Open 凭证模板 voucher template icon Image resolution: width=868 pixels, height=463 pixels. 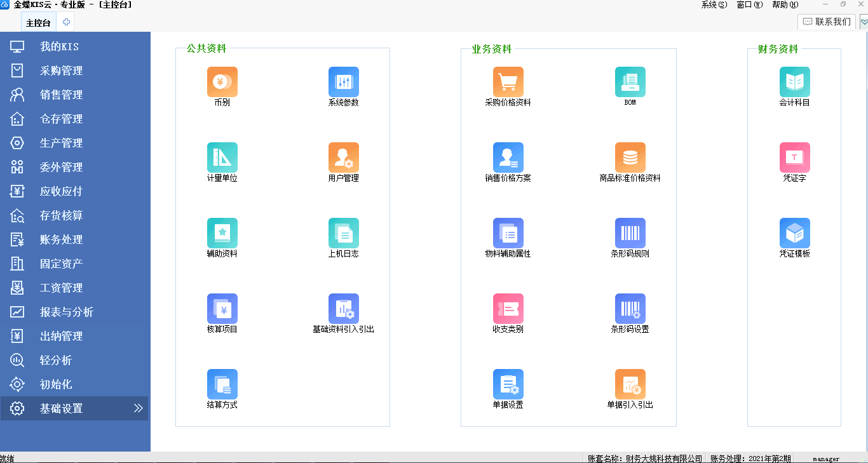pyautogui.click(x=795, y=233)
